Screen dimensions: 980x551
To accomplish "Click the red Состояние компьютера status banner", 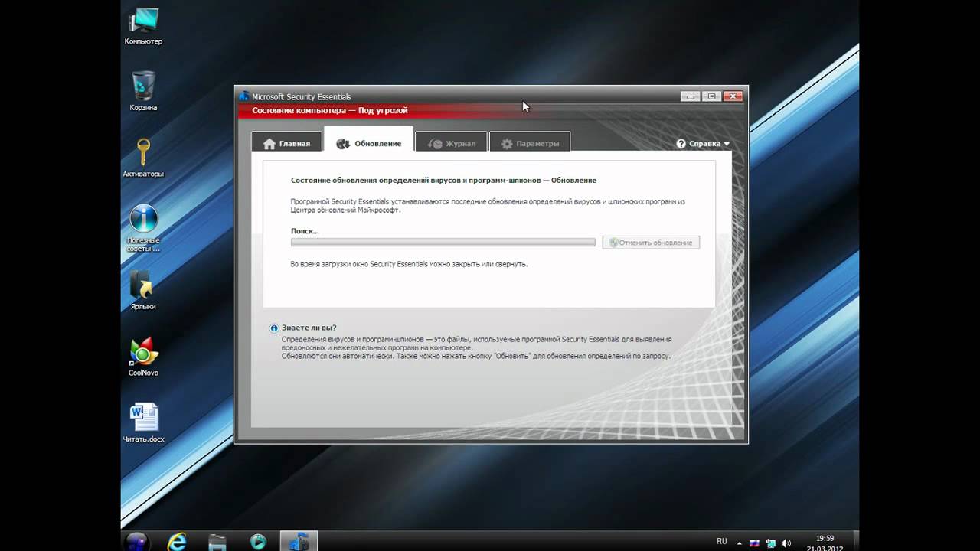I will point(491,111).
